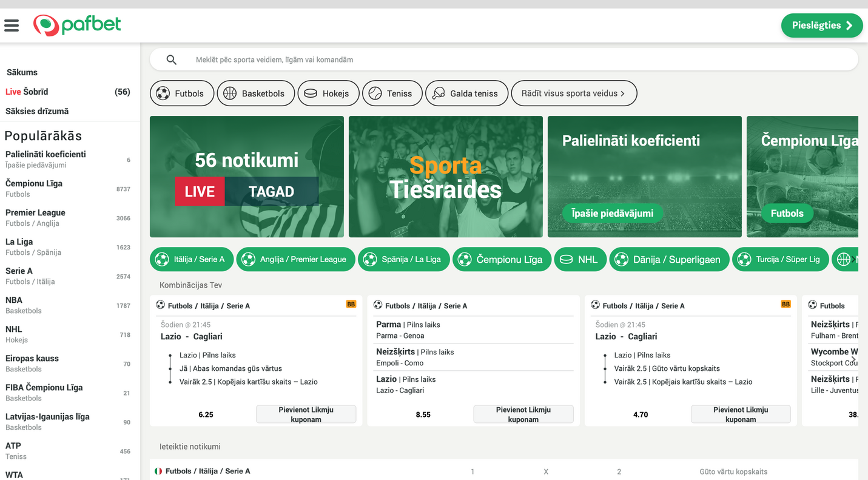Click the Empoli - Como selection row

pos(474,357)
